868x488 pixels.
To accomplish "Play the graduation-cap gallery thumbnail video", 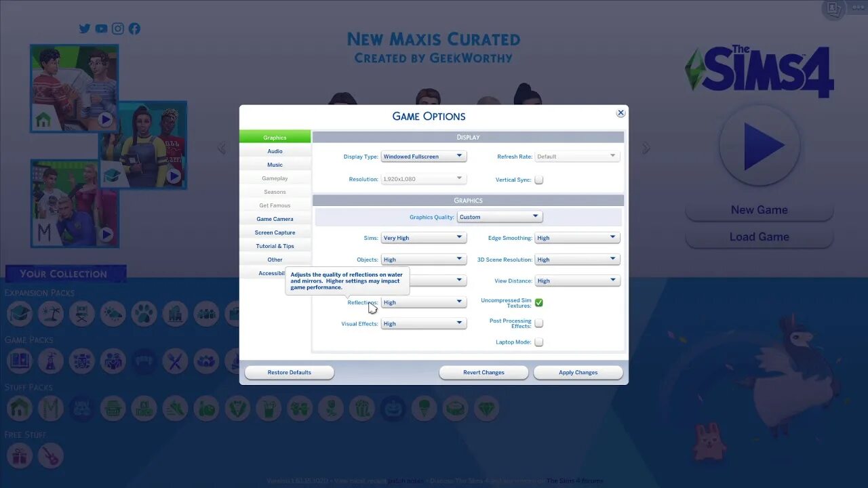I will click(174, 176).
